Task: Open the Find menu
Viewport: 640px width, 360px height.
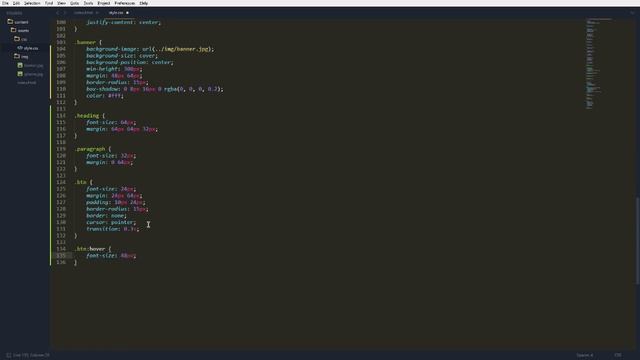Action: [x=49, y=3]
